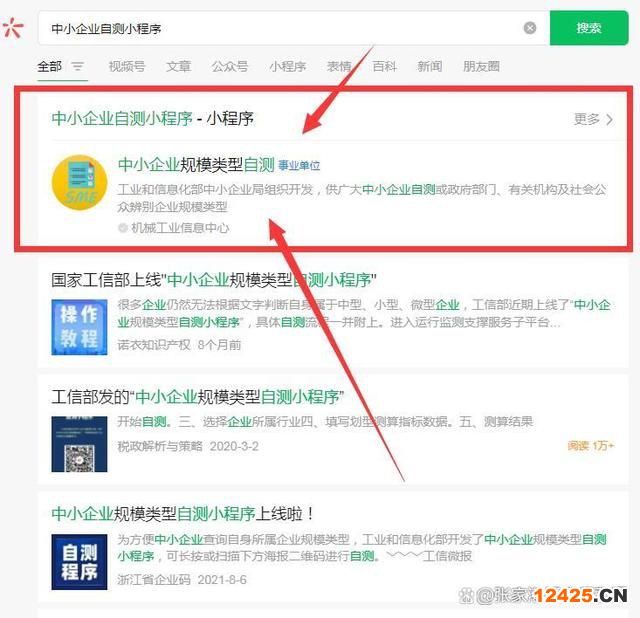
Task: Open the 小程序 tab
Action: [288, 66]
